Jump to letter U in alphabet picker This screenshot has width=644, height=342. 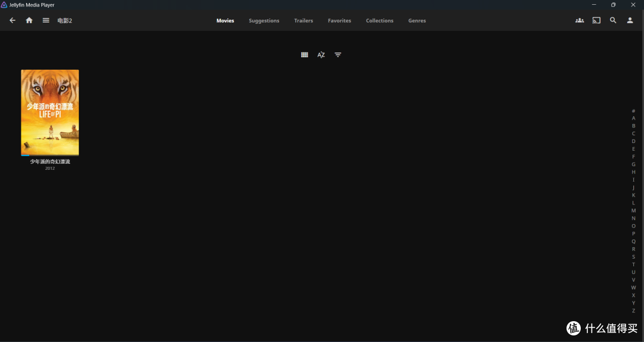(633, 272)
